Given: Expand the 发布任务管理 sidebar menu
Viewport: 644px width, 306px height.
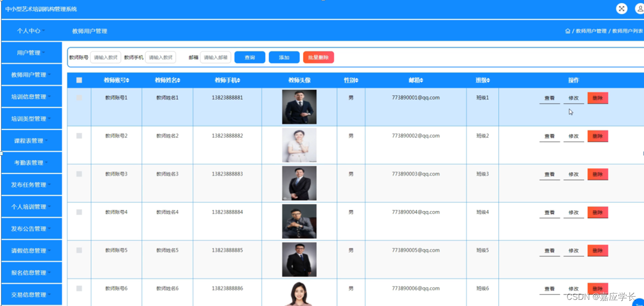Looking at the screenshot, I should coord(32,185).
